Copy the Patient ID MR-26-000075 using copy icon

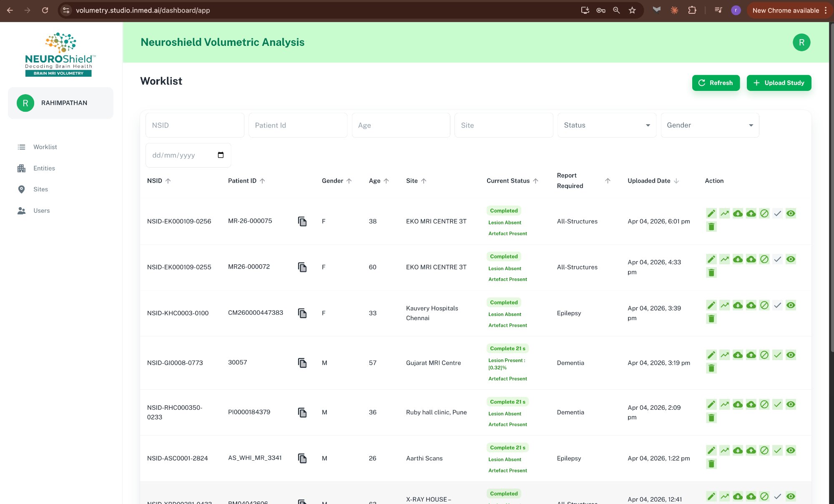302,221
